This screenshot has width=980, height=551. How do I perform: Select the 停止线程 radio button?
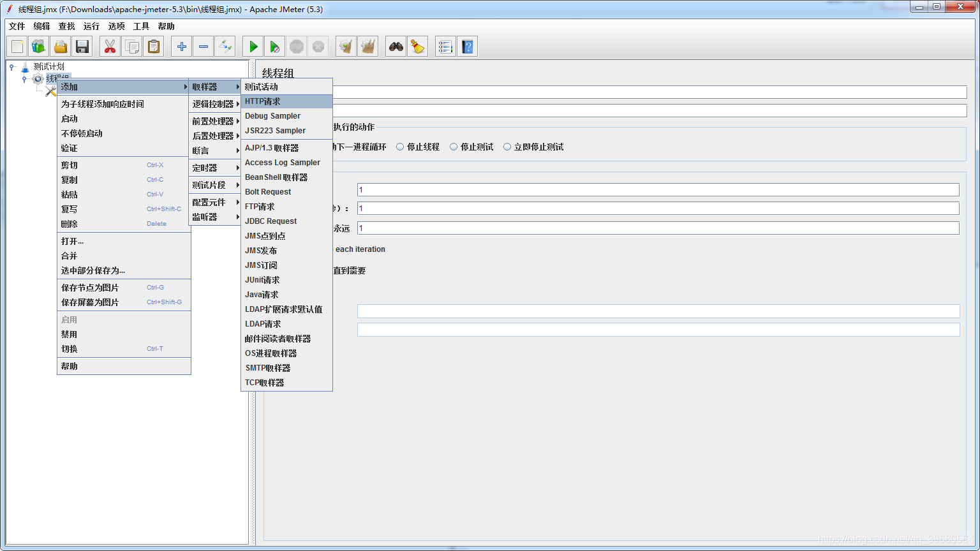click(400, 147)
